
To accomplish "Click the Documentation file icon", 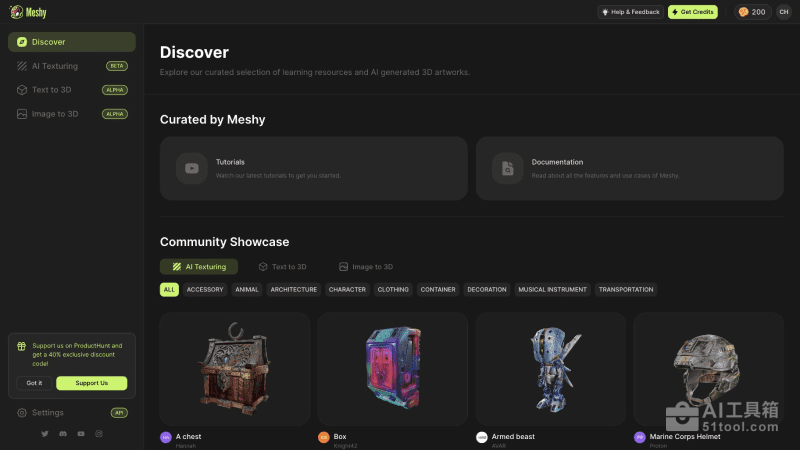I will pos(508,168).
